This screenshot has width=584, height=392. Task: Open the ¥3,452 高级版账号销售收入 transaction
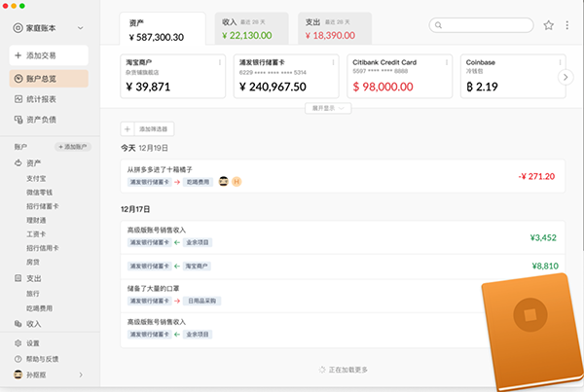pos(343,237)
